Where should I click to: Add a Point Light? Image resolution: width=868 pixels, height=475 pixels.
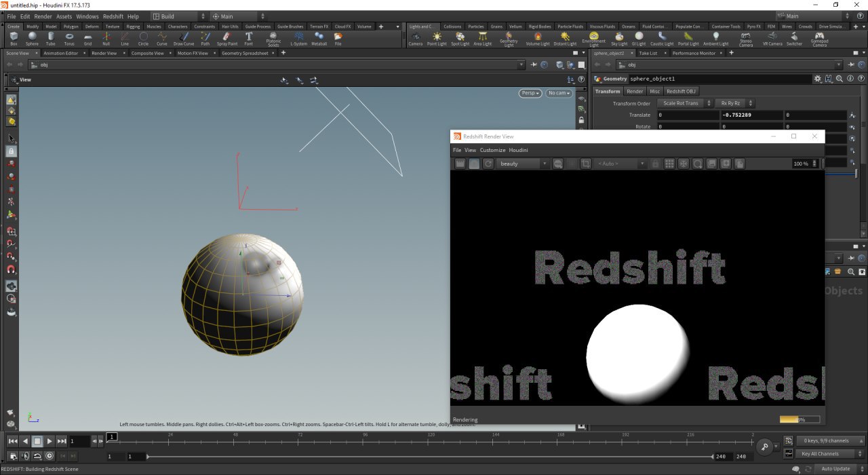click(437, 38)
